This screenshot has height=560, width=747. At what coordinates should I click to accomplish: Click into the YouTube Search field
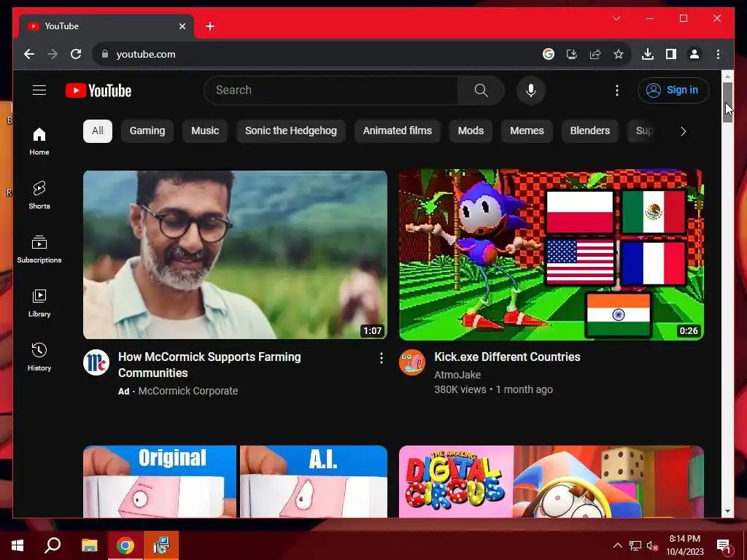coord(331,90)
